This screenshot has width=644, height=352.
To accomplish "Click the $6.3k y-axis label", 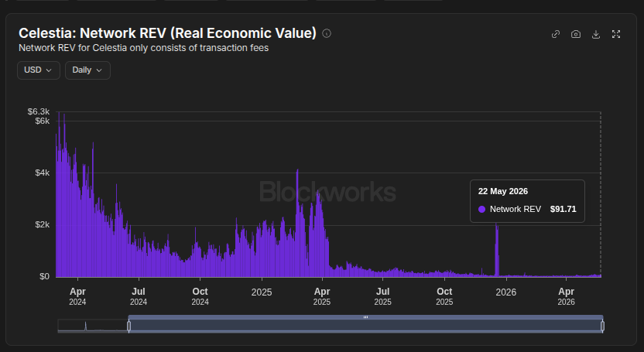I will [39, 111].
